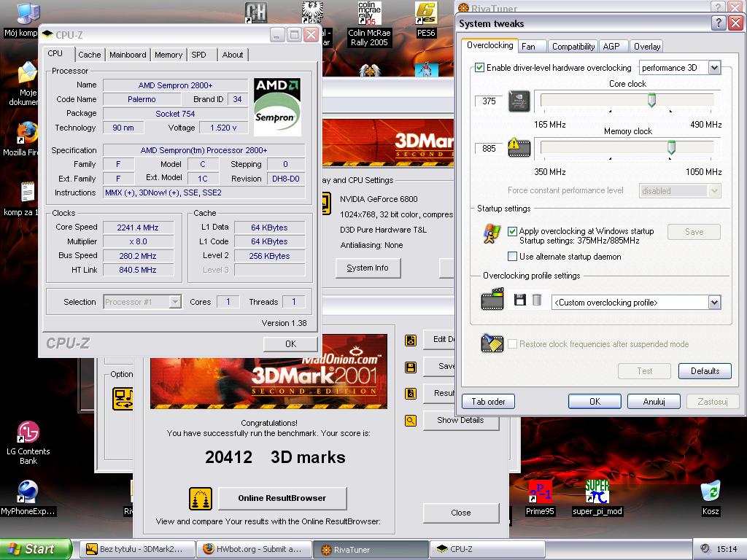This screenshot has height=560, width=747.
Task: Switch to Compatibility tab in System tweaks
Action: (573, 46)
